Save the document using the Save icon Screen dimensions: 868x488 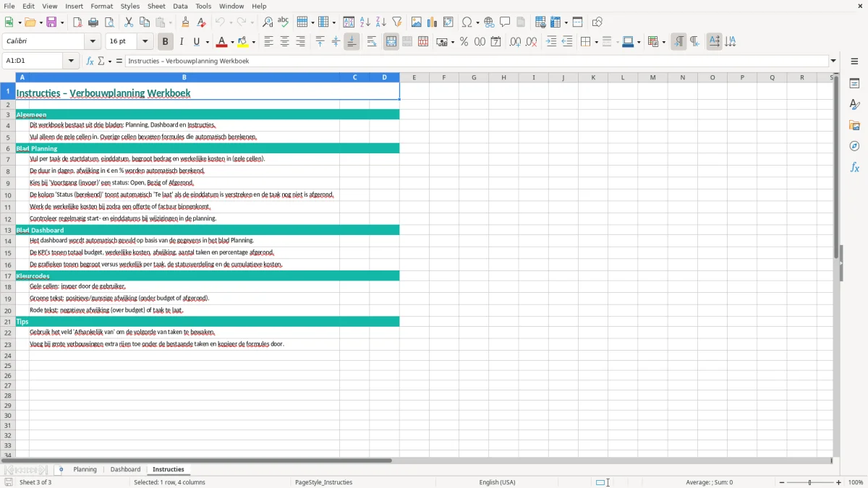pyautogui.click(x=51, y=22)
